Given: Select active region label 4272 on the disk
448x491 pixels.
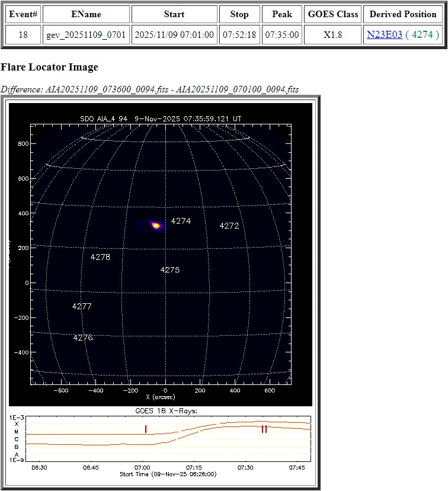Looking at the screenshot, I should pos(229,226).
